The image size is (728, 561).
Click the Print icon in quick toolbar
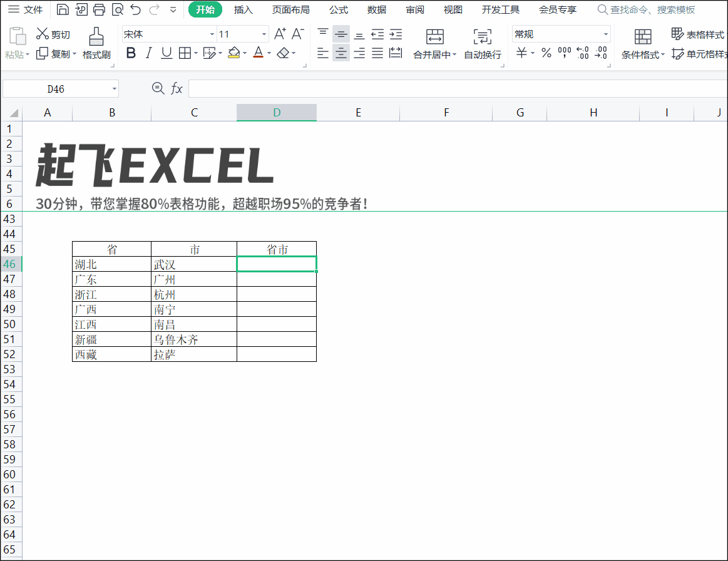point(100,9)
